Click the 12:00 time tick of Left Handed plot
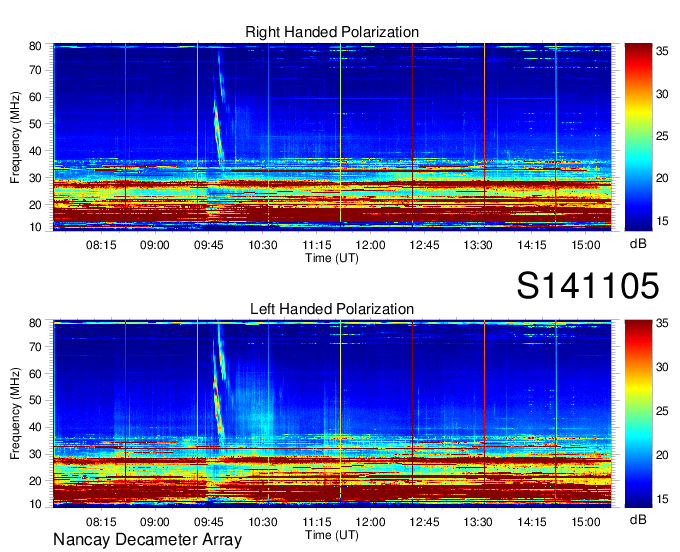Image resolution: width=680 pixels, height=552 pixels. click(370, 522)
